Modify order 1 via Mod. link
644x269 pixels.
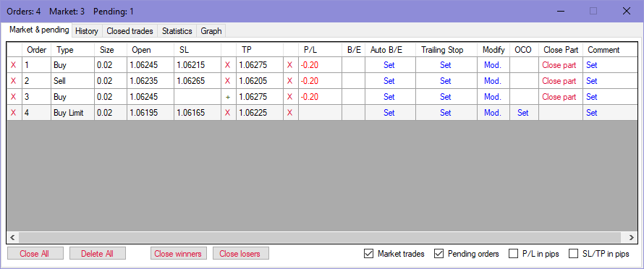[493, 65]
